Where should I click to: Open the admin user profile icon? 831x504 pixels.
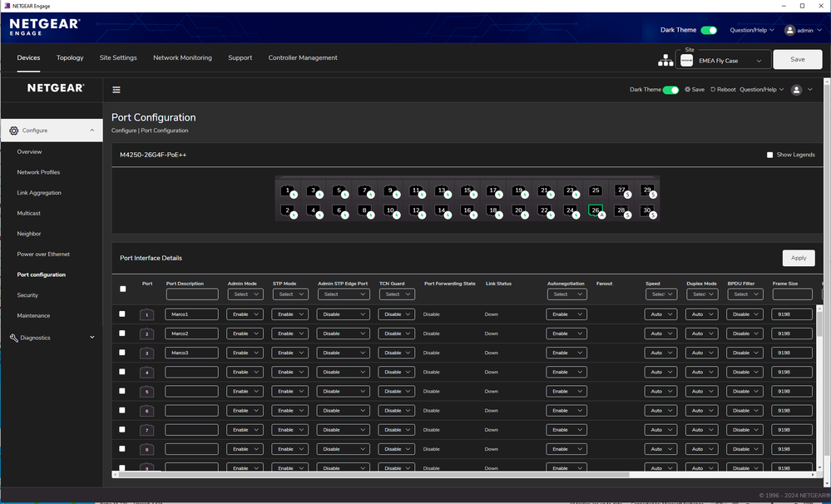click(x=792, y=30)
